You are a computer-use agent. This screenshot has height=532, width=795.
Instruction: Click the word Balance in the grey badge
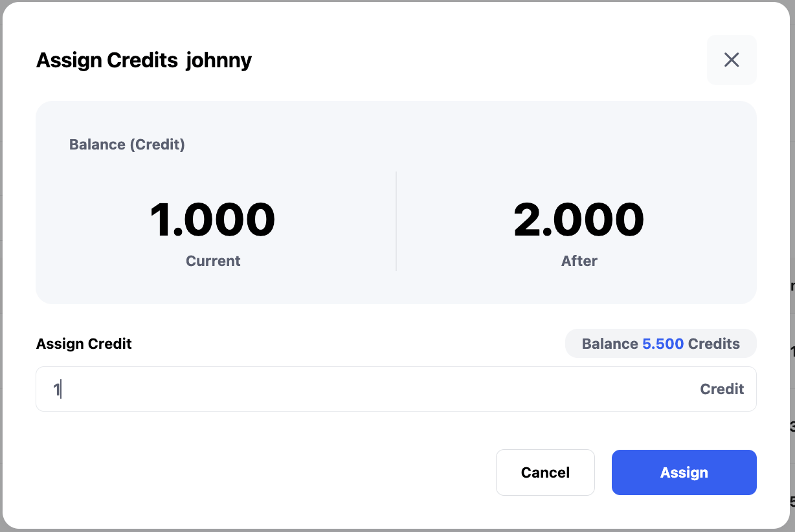click(610, 344)
